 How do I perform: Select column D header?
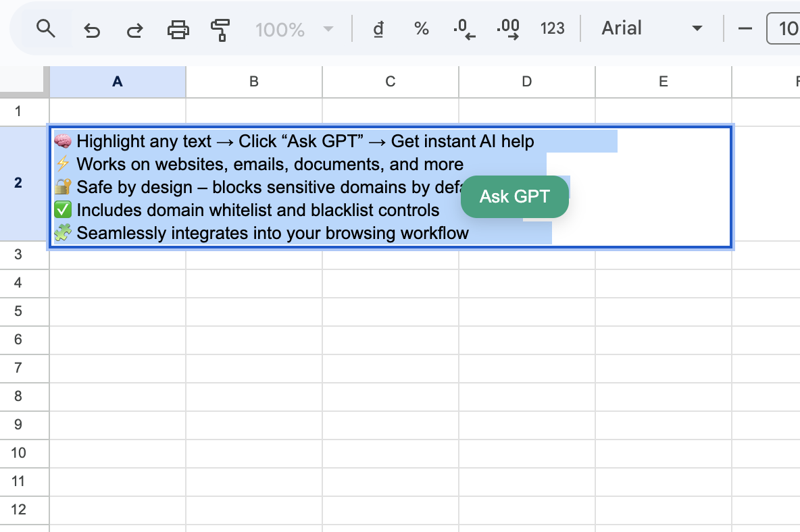click(x=527, y=82)
